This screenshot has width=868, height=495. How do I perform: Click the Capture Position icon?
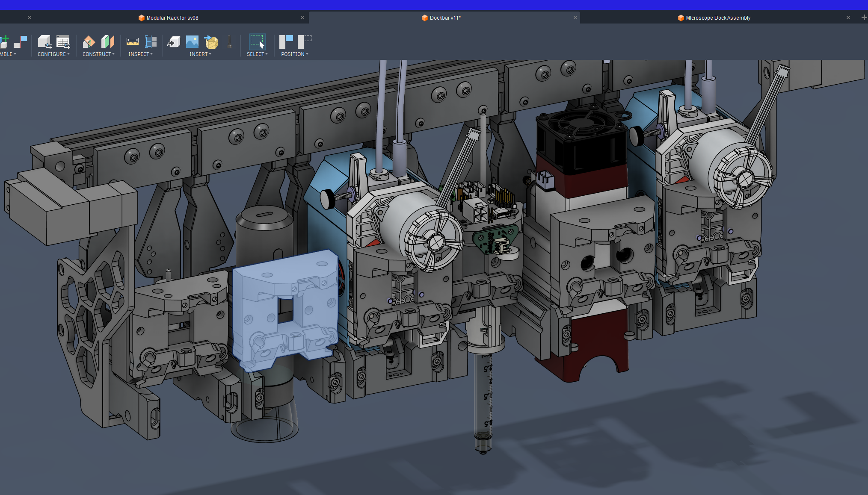pyautogui.click(x=286, y=42)
